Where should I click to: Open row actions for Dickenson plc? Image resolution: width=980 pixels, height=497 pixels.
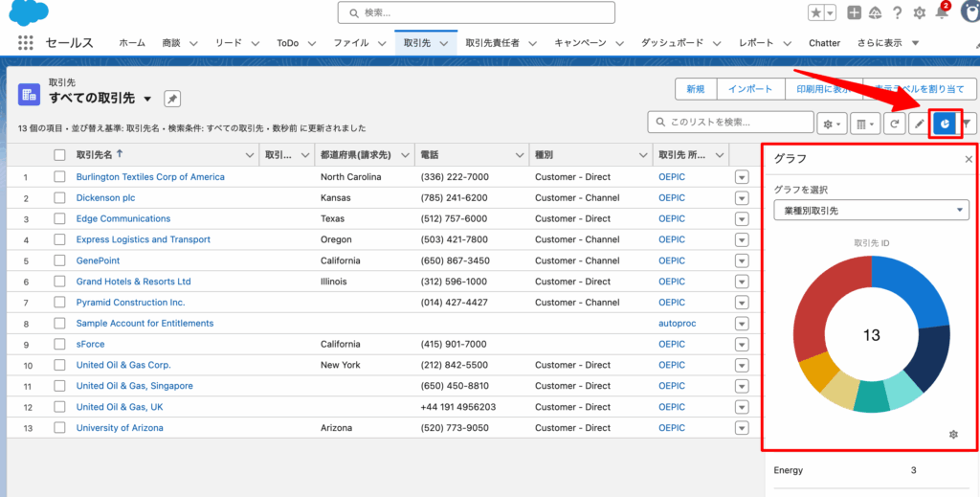click(x=742, y=198)
